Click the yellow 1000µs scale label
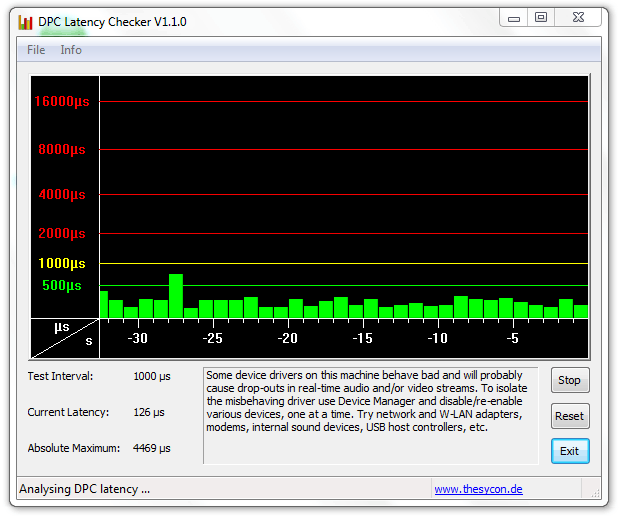The height and width of the screenshot is (516, 619). point(62,263)
